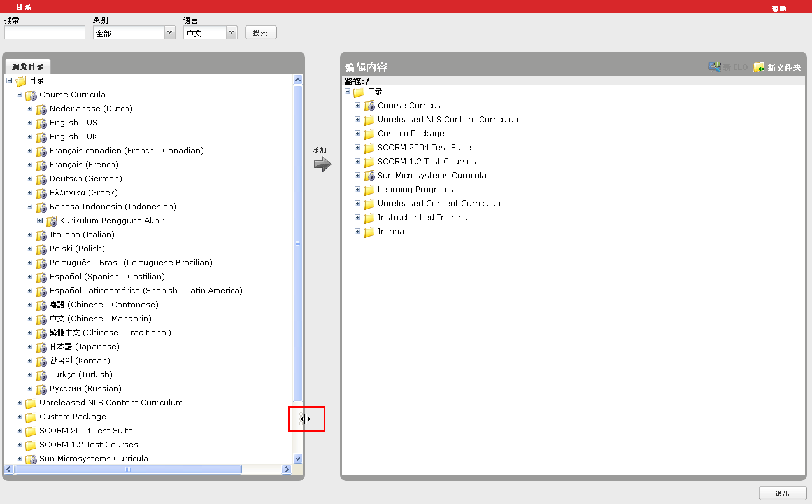Click the left panel's vertical scrollbar down arrow

click(x=297, y=458)
